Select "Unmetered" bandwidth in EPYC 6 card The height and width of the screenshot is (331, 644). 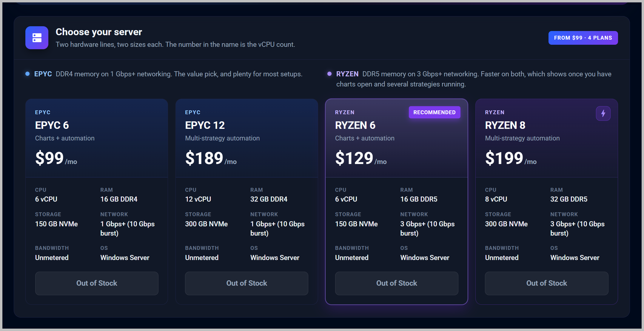[x=52, y=258]
